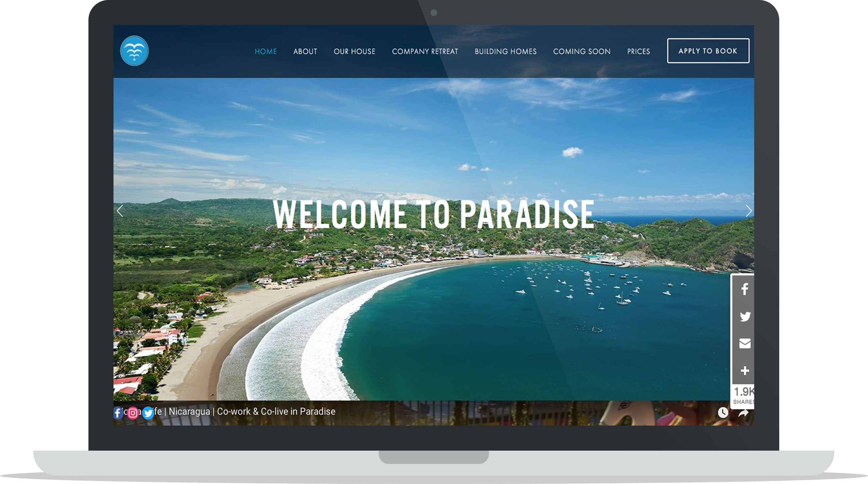The height and width of the screenshot is (484, 868).
Task: Share on Twitter from the side share bar
Action: (744, 316)
